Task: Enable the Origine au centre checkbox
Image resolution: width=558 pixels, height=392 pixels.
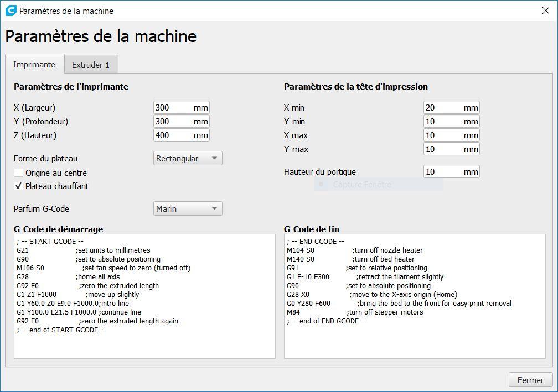Action: tap(18, 173)
